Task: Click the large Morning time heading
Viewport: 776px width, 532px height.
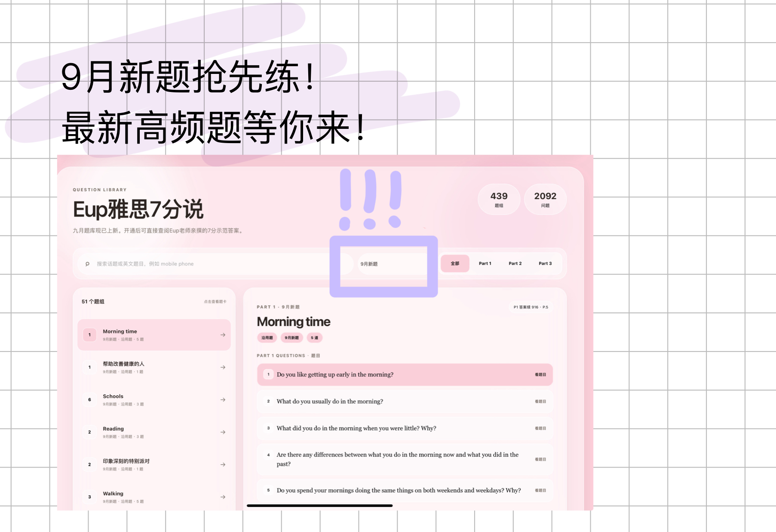Action: pos(294,322)
